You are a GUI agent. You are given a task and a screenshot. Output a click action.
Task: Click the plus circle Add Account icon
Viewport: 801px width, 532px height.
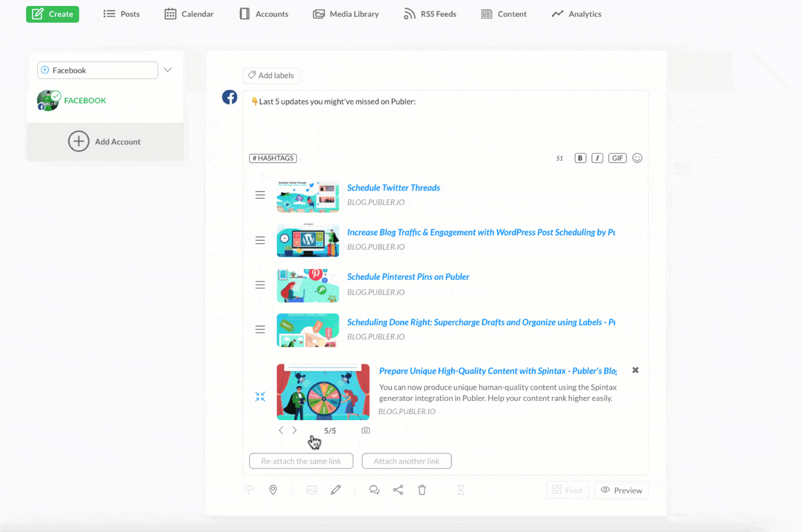point(79,141)
